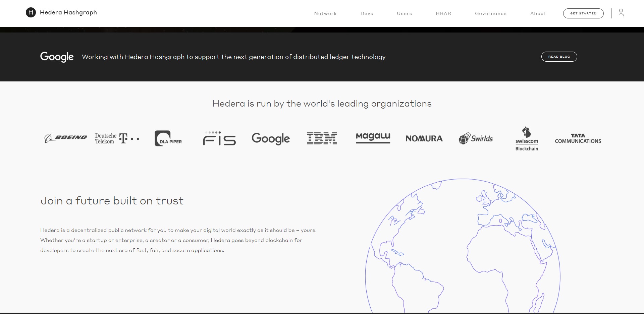Screen dimensions: 644x314
Task: Open the Users menu
Action: pos(405,13)
